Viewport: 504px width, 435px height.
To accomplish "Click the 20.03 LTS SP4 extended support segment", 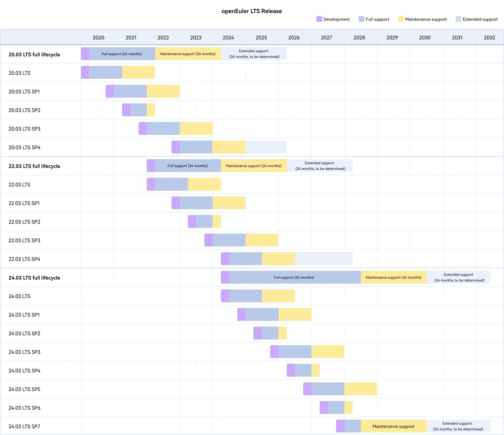I will [266, 147].
